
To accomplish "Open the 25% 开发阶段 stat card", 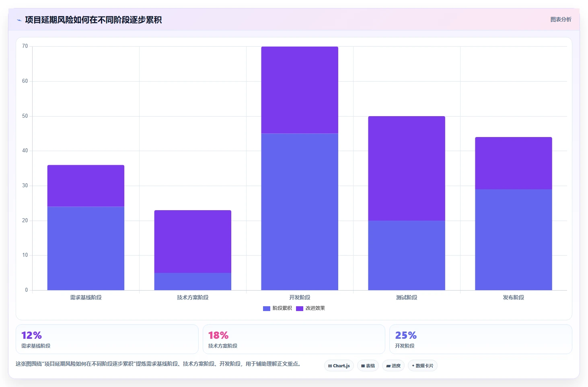I will point(481,339).
